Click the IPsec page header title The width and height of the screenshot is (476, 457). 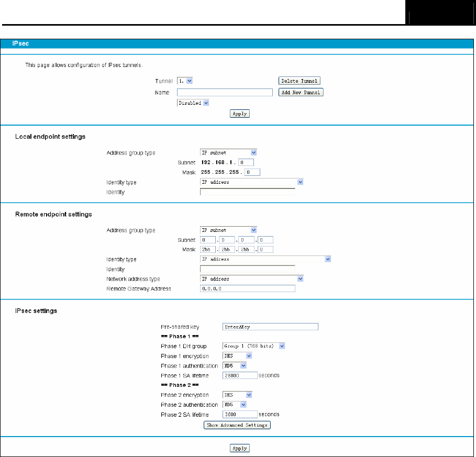20,43
